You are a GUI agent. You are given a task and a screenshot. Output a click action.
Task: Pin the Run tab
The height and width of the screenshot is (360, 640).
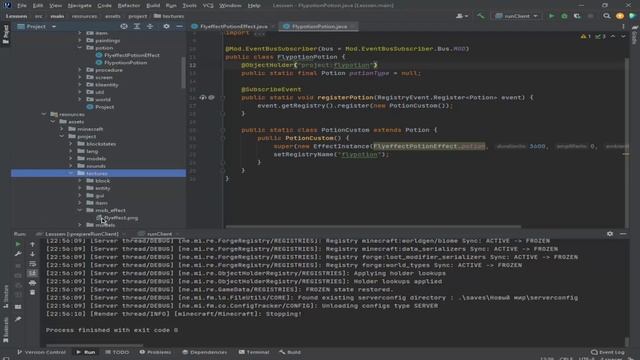tap(18, 319)
